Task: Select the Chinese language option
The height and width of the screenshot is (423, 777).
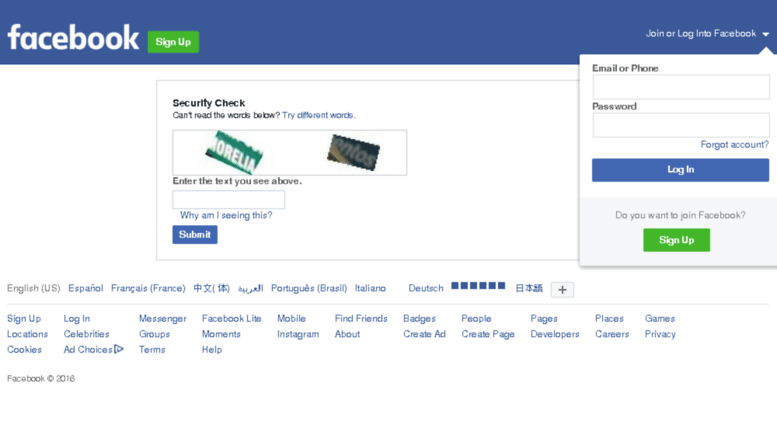Action: click(x=212, y=288)
